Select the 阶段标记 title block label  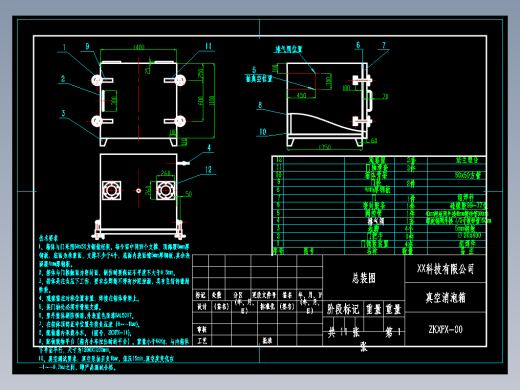343,309
